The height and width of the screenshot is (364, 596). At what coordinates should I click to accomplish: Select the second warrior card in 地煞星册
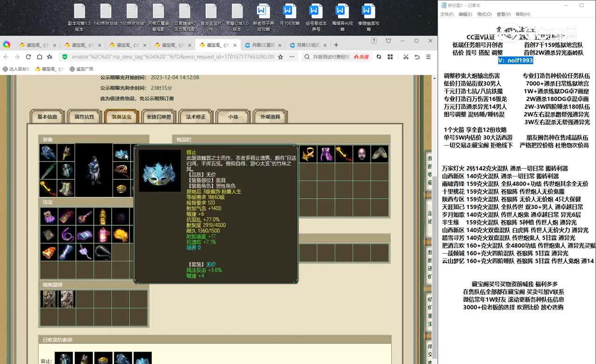pos(67,299)
